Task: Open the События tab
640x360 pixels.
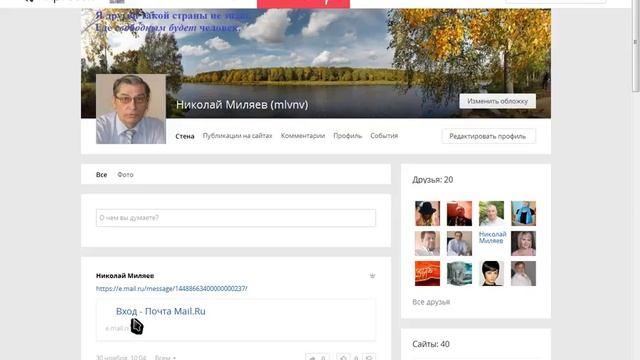Action: [384, 136]
